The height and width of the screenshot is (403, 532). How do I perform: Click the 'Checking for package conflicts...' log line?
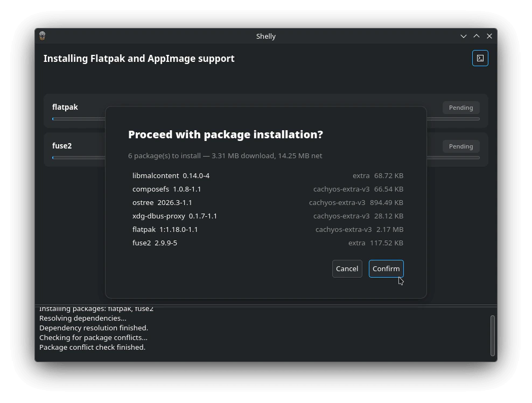click(93, 337)
